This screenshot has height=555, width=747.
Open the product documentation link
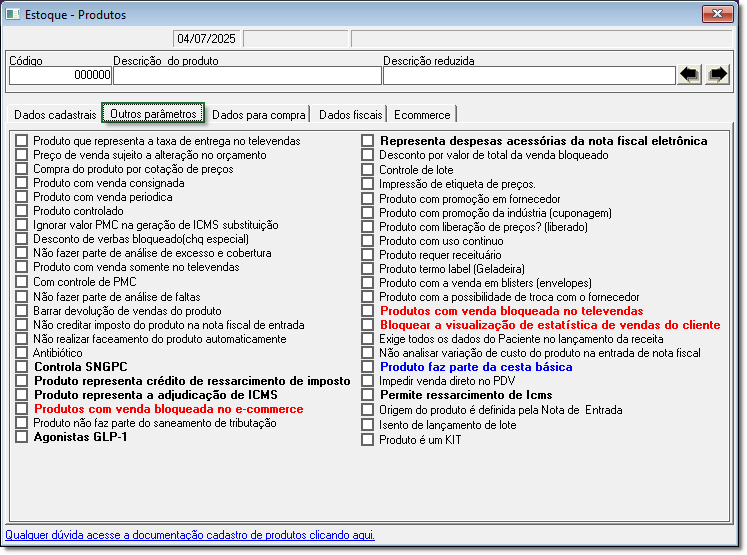(x=190, y=535)
